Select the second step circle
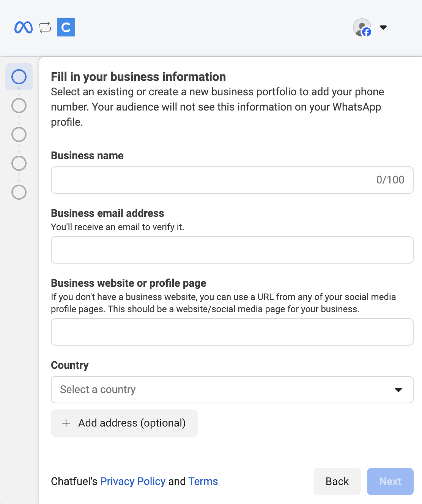Screen dimensions: 422x504 tap(19, 106)
